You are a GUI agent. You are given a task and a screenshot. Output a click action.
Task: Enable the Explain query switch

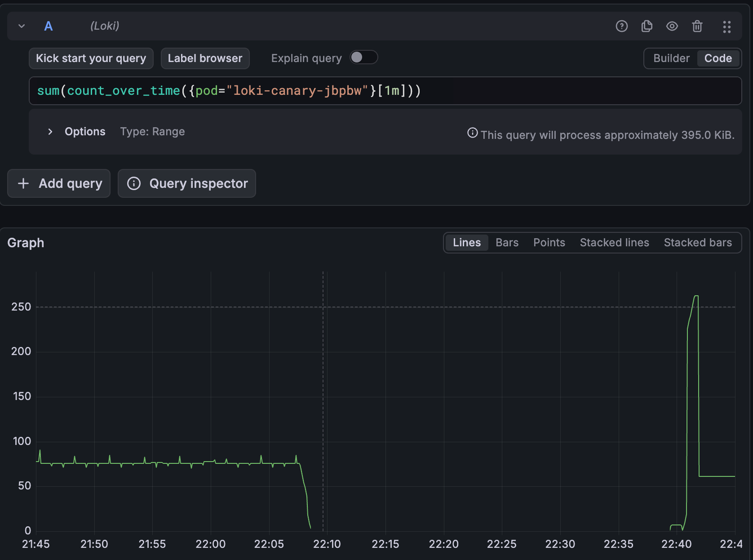(364, 58)
